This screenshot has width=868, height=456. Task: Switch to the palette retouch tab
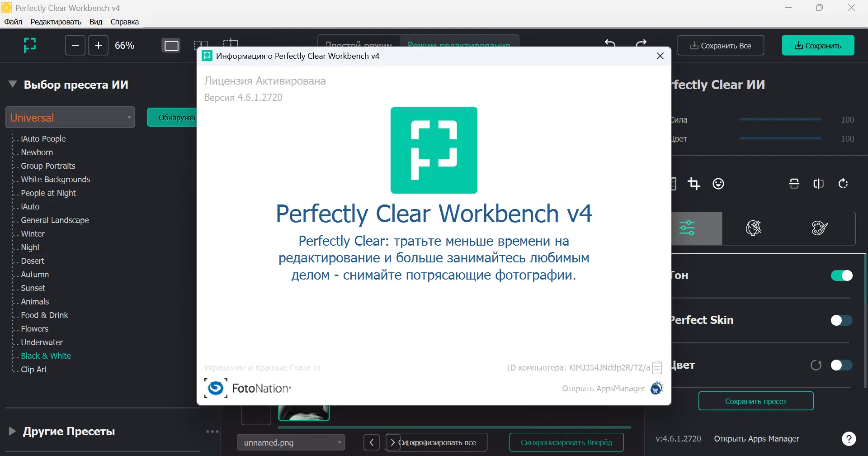tap(819, 228)
